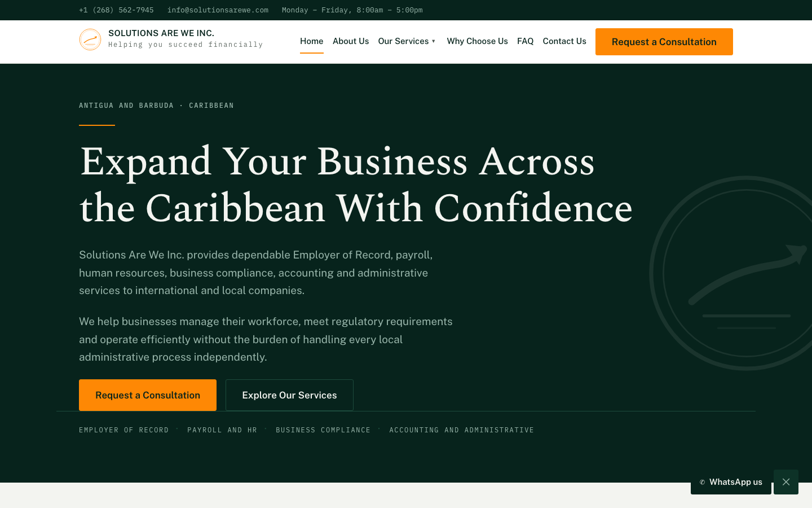This screenshot has width=812, height=508.
Task: Open the About Us page
Action: 351,41
